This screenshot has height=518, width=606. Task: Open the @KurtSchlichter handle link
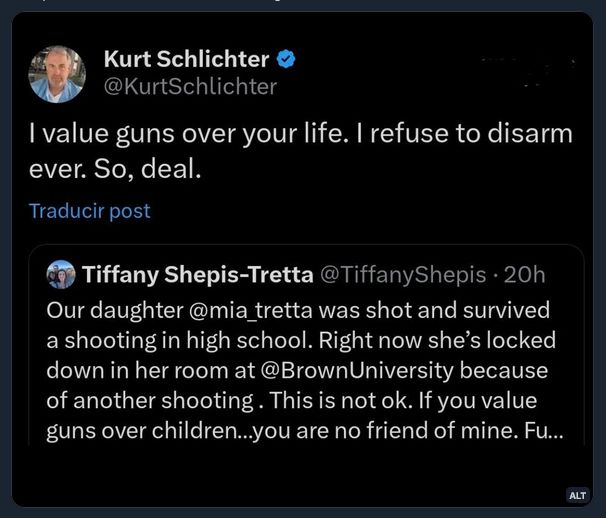pos(190,86)
